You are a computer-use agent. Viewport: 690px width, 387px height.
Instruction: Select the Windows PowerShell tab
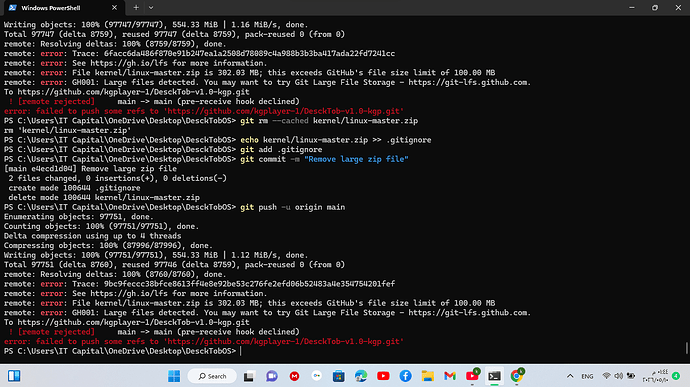coord(63,8)
